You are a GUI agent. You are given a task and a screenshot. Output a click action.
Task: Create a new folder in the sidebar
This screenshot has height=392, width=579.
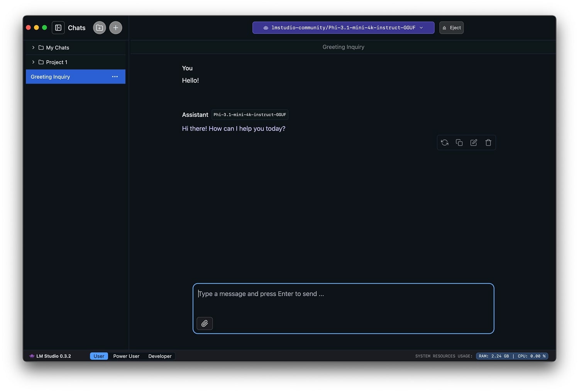(99, 27)
